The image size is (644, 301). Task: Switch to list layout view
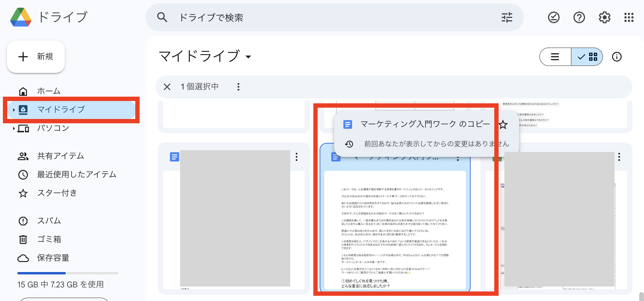[x=555, y=57]
